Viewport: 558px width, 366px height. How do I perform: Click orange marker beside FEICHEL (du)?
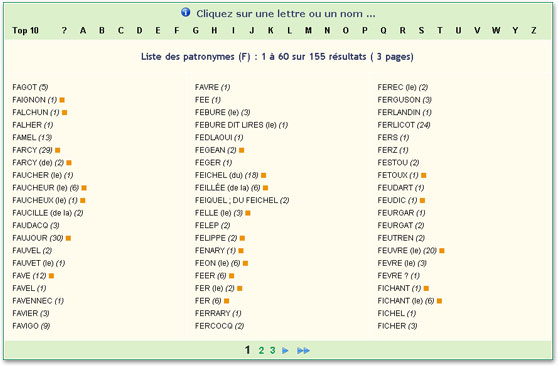pos(263,175)
